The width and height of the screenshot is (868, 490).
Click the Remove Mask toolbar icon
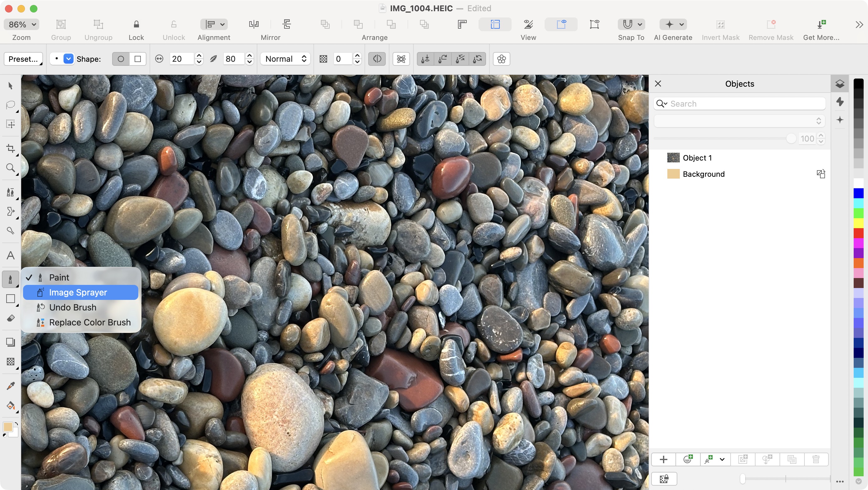pos(772,24)
